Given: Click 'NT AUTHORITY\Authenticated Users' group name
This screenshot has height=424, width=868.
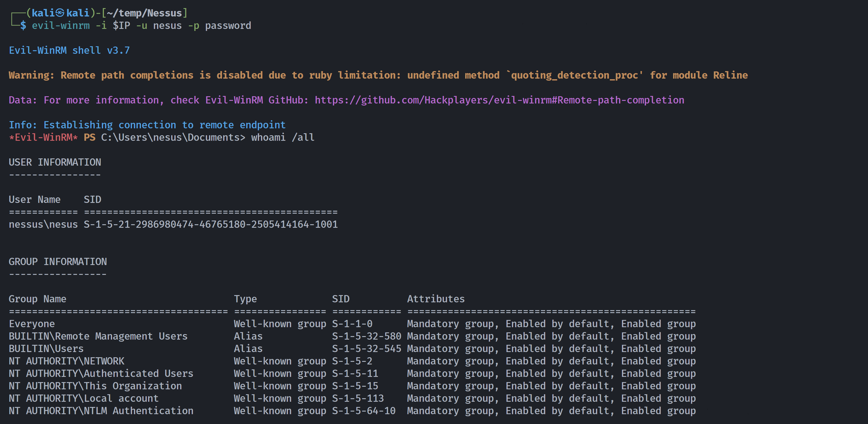Looking at the screenshot, I should pos(101,374).
